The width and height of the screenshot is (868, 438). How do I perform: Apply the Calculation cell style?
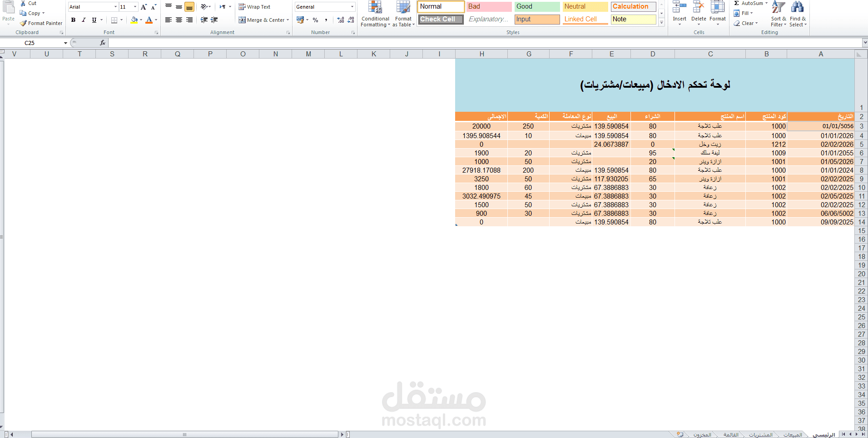(x=633, y=6)
